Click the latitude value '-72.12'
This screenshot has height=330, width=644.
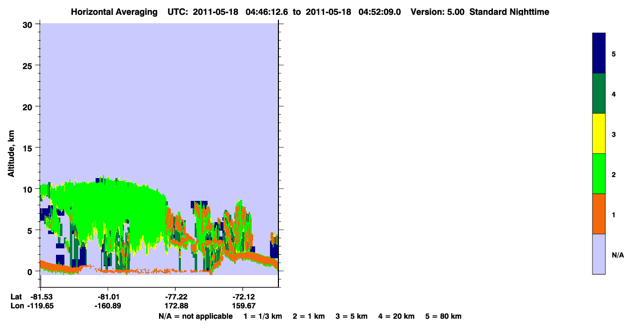(243, 297)
